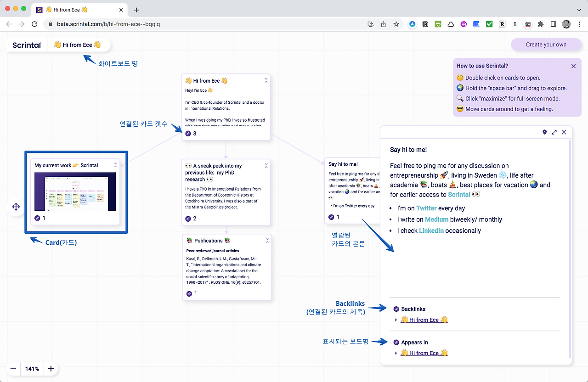Click the purple circular extension icon
Viewport: 588px width, 382px height.
[464, 24]
